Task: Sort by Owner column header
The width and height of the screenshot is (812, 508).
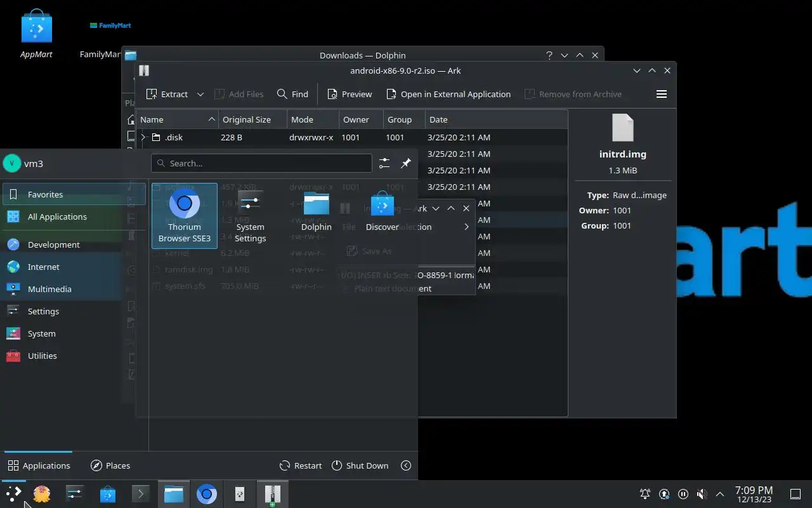Action: [x=361, y=119]
